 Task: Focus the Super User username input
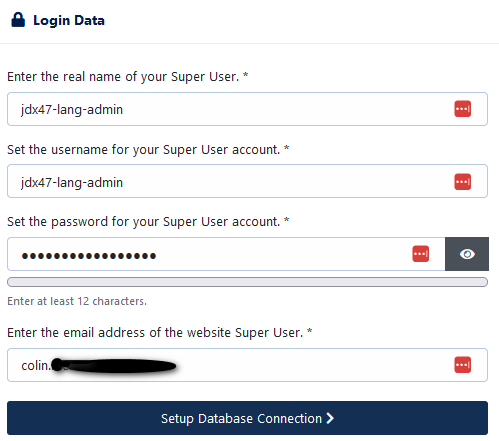[247, 181]
